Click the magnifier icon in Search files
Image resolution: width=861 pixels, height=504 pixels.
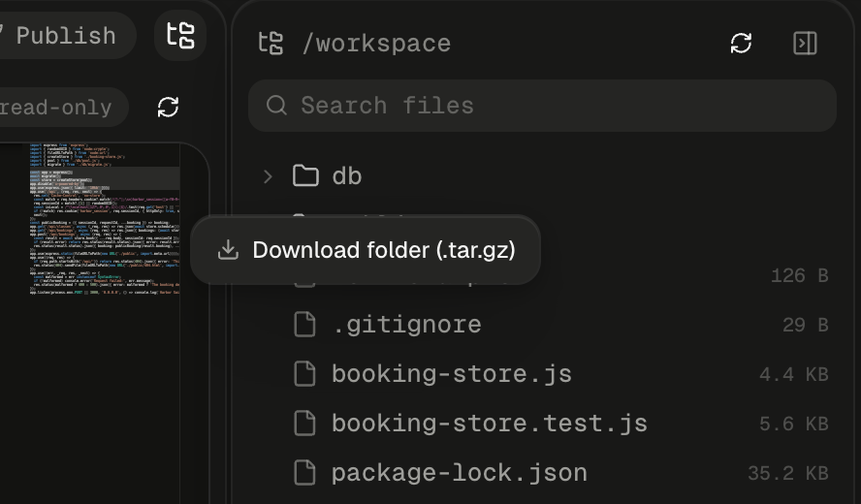coord(276,105)
